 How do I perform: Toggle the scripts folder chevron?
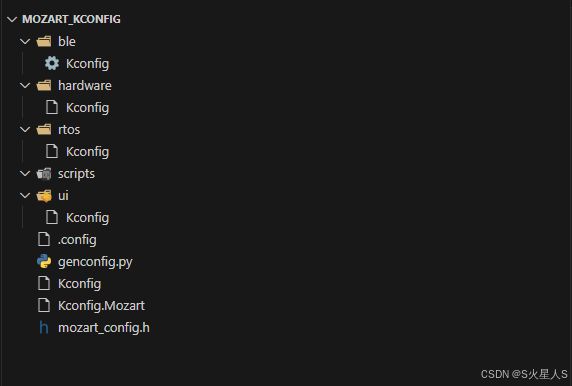coord(25,173)
